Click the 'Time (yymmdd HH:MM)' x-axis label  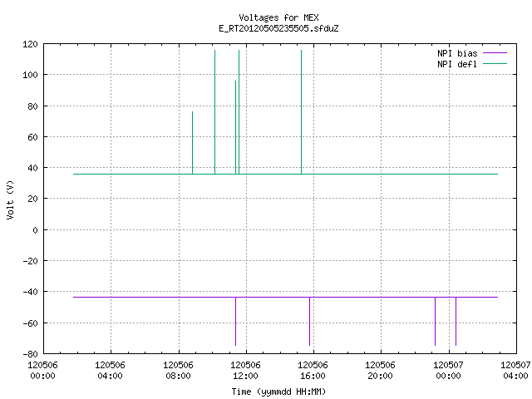(278, 392)
